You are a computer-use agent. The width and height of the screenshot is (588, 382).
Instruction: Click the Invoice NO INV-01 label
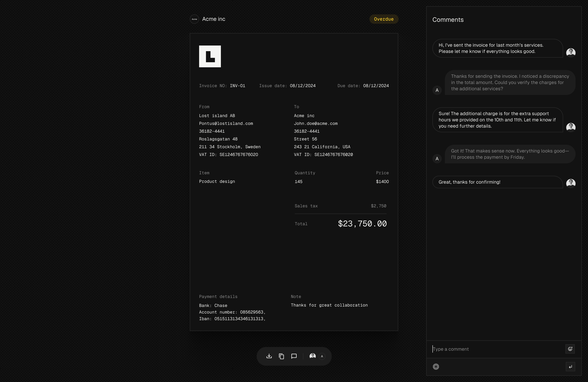222,86
